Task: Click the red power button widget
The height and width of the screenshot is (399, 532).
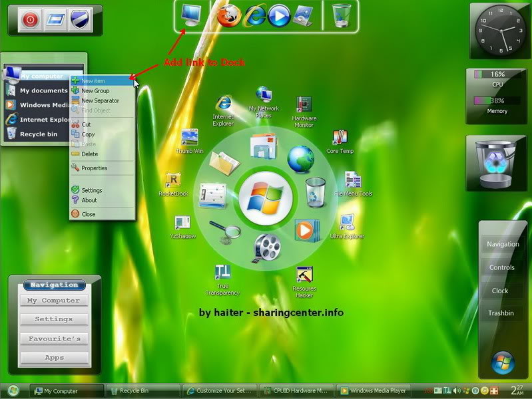Action: coord(30,20)
